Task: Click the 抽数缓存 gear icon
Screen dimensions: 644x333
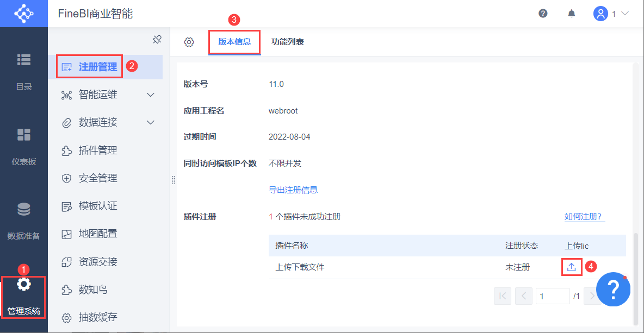Action: pos(66,317)
